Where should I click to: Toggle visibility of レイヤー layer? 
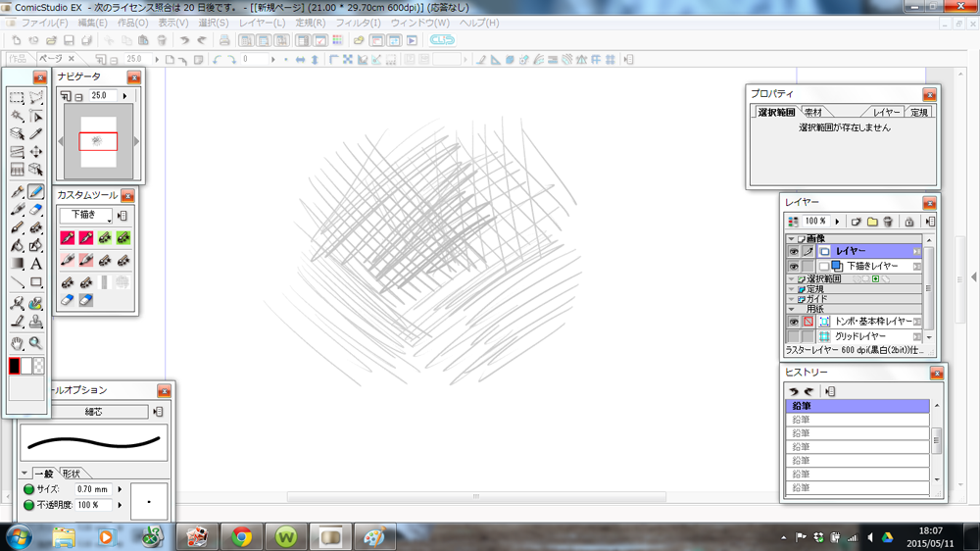(793, 251)
